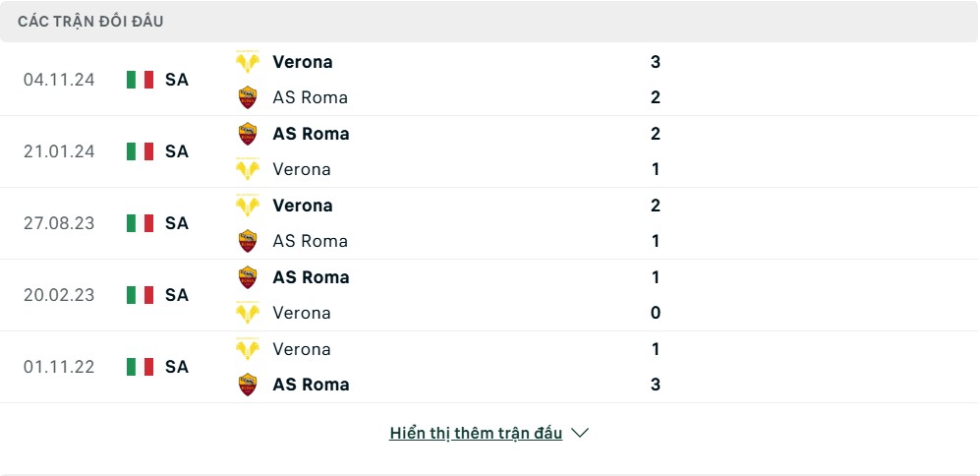Click Verona crest in 27.08.23 match
Viewport: 980px width, 476px height.
pyautogui.click(x=248, y=206)
